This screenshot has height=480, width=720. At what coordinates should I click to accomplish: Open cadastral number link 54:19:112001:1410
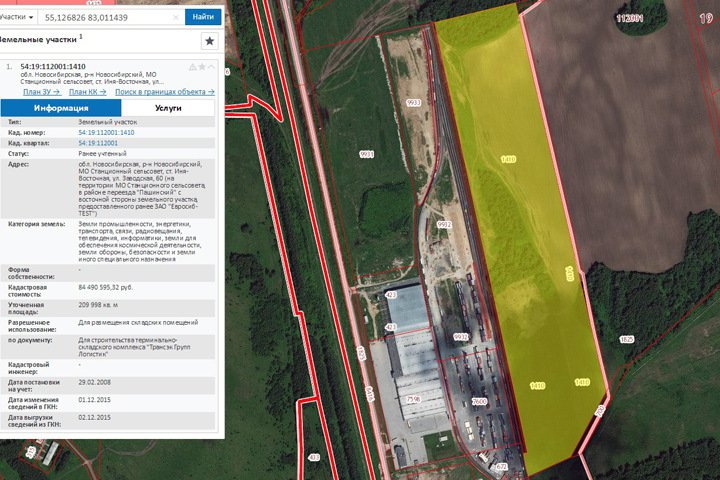(x=106, y=132)
